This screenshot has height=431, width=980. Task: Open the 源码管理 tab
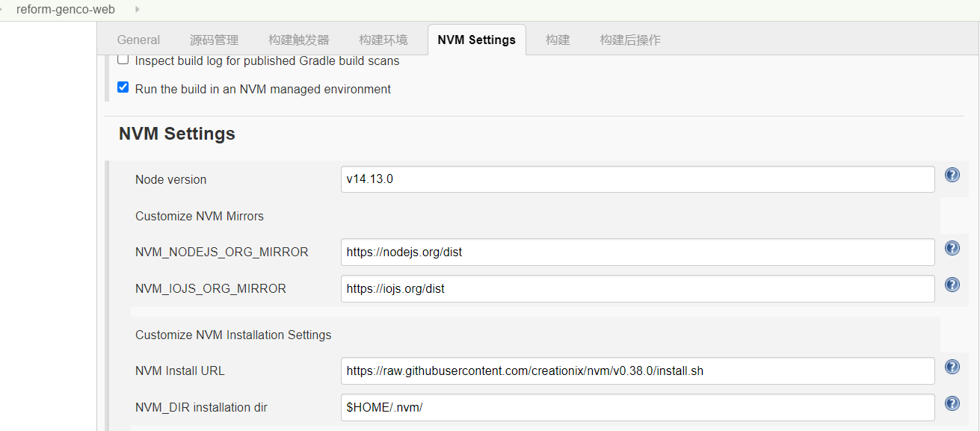[x=215, y=39]
